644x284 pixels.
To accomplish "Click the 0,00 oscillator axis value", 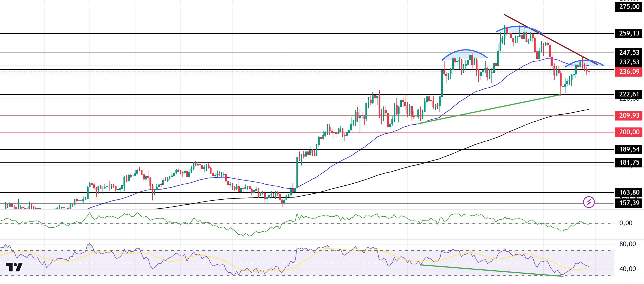I will [626, 223].
